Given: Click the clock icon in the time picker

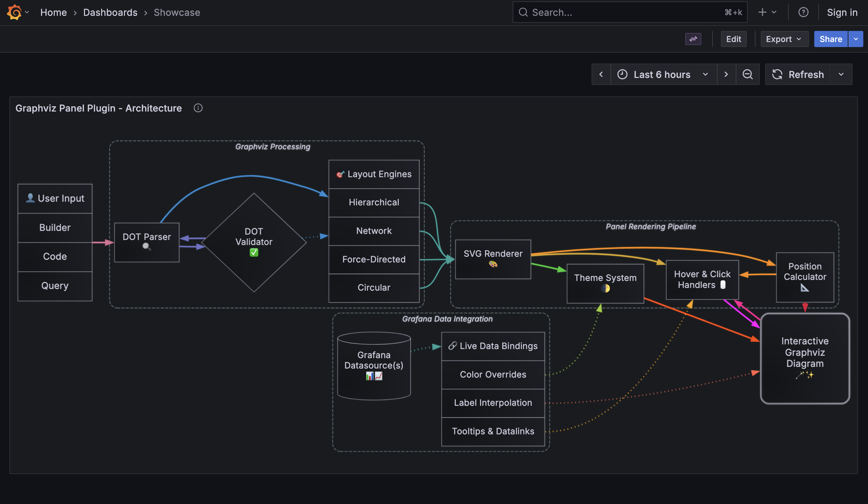Looking at the screenshot, I should tap(622, 74).
